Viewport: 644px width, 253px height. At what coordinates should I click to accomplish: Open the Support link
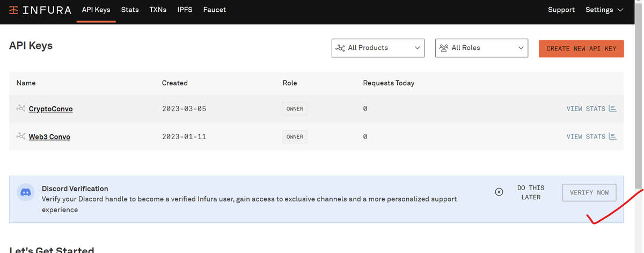pyautogui.click(x=561, y=10)
